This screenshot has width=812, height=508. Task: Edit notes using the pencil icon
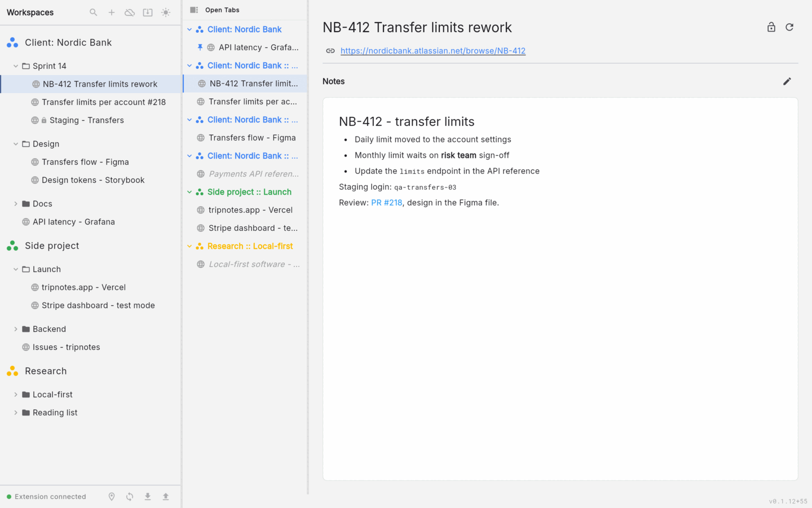point(787,81)
